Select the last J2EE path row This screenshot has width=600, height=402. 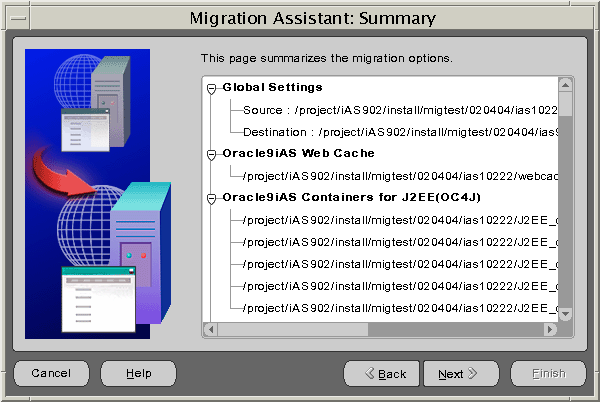click(x=400, y=308)
